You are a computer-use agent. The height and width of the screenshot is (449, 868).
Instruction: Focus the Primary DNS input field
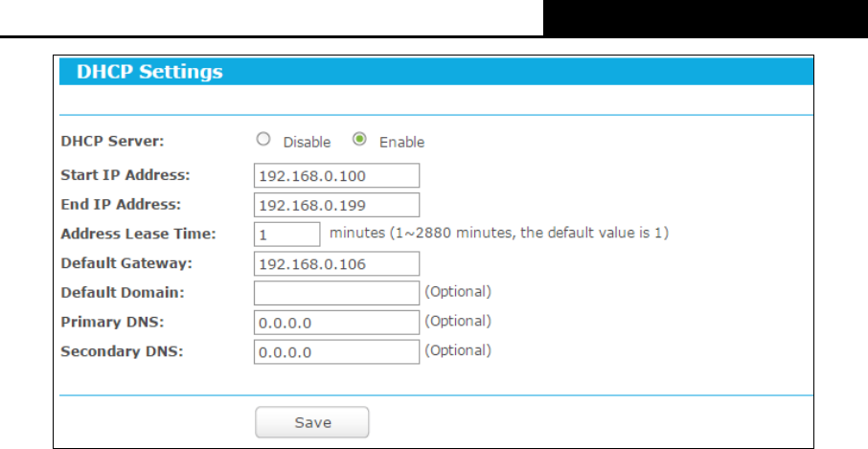pos(336,322)
